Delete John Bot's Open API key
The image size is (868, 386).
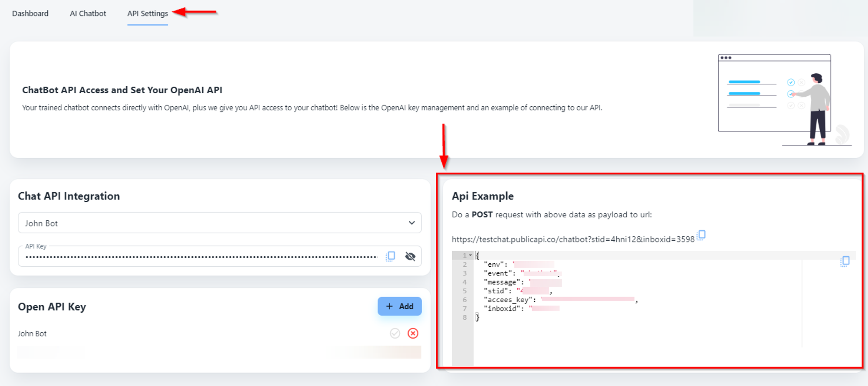(413, 333)
